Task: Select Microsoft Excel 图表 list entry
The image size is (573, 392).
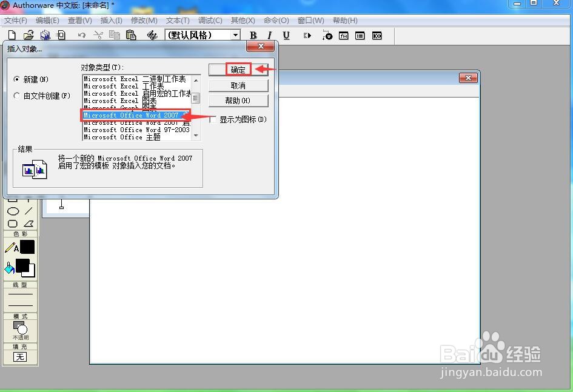Action: [x=136, y=101]
